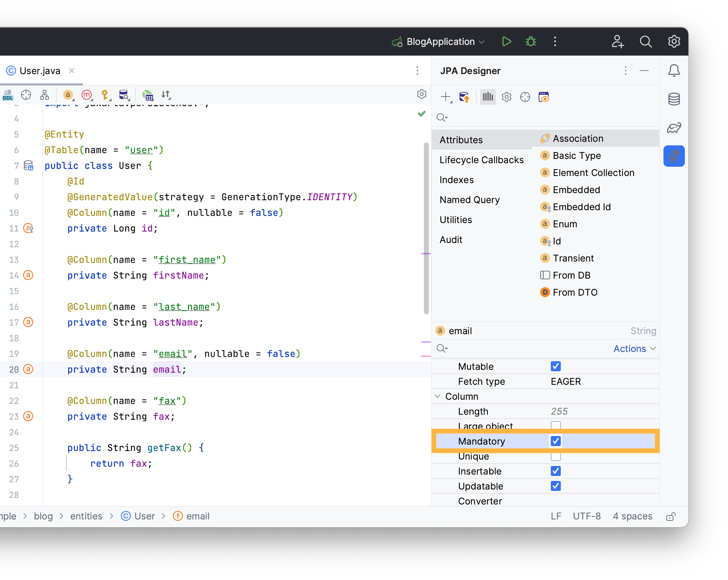Select Basic Type from the attribute type list
The width and height of the screenshot is (728, 580).
point(576,156)
